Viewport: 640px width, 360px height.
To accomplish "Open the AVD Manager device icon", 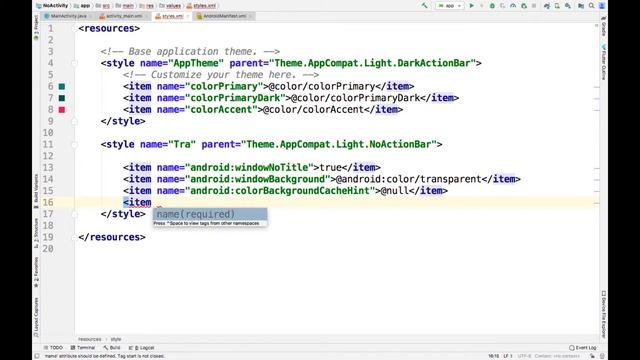I will 557,6.
